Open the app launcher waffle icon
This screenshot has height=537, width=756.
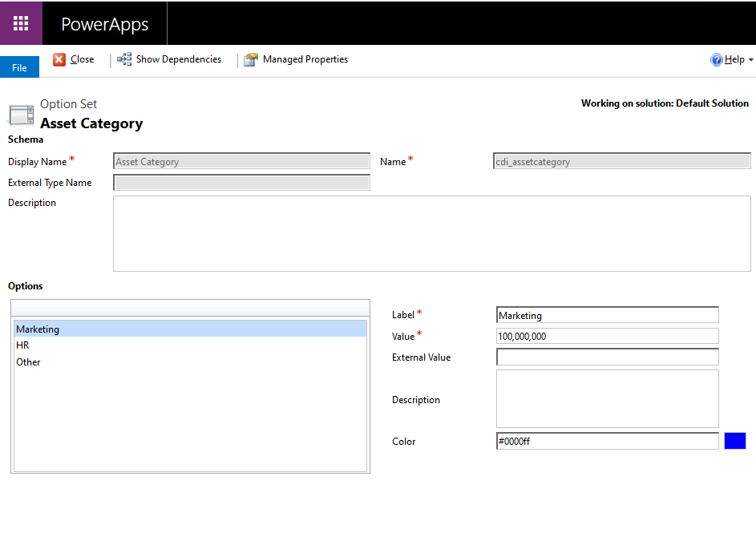pyautogui.click(x=21, y=23)
